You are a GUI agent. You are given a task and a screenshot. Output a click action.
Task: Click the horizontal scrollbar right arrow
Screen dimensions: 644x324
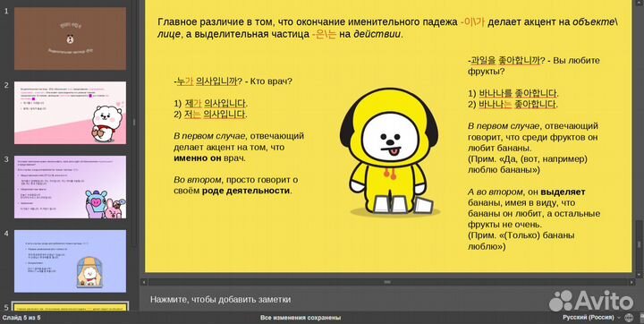(x=631, y=282)
